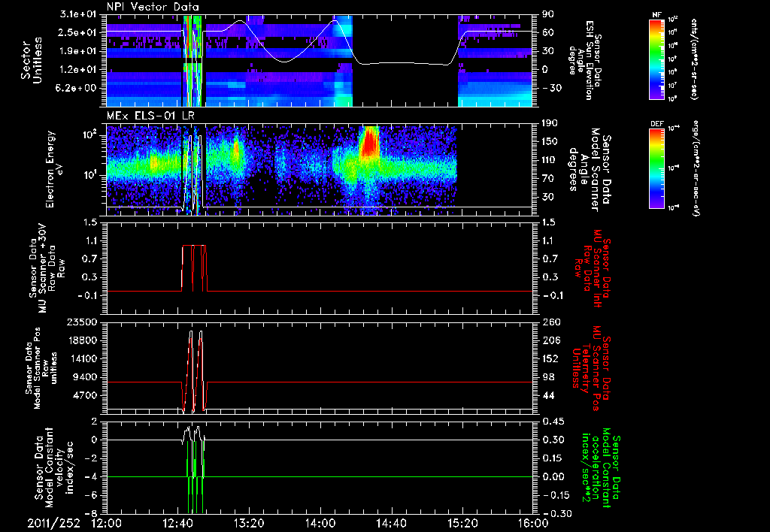Click the "190" scanner angle tick value
The image size is (770, 532).
pos(550,123)
